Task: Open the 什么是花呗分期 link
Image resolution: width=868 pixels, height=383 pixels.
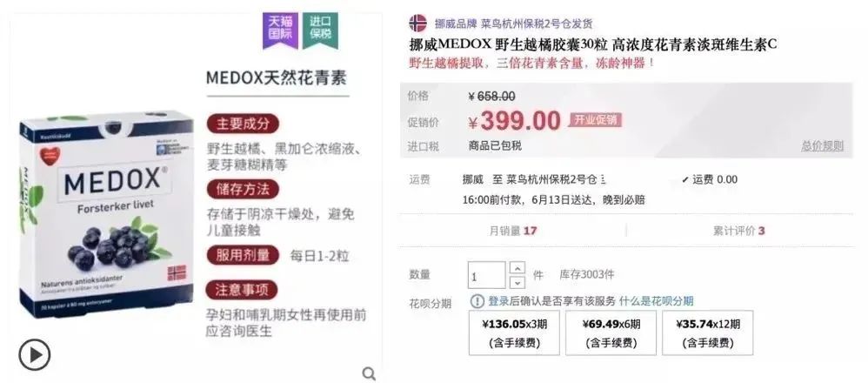Action: coord(656,301)
